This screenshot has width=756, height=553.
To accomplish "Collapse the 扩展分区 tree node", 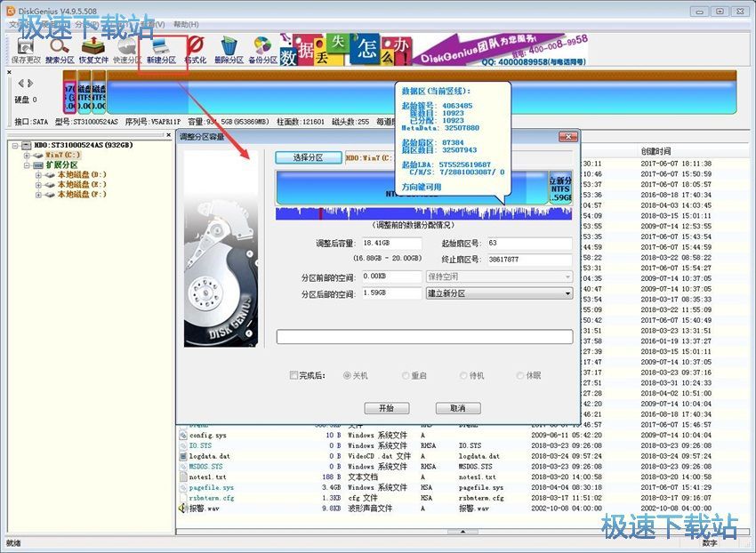I will [x=27, y=165].
